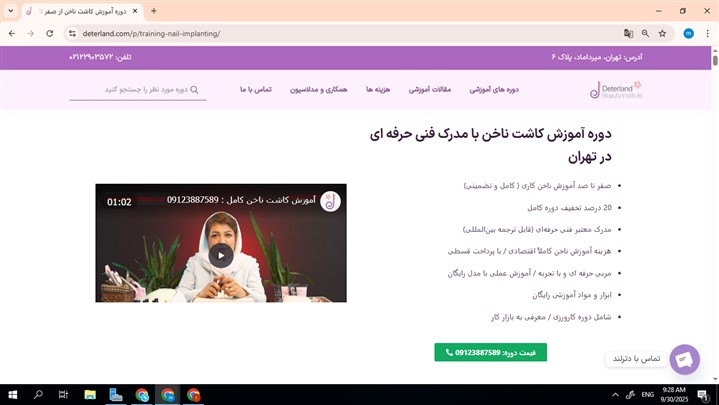Click the 20 درصد تخفیف bullet
The width and height of the screenshot is (719, 405).
click(x=569, y=208)
